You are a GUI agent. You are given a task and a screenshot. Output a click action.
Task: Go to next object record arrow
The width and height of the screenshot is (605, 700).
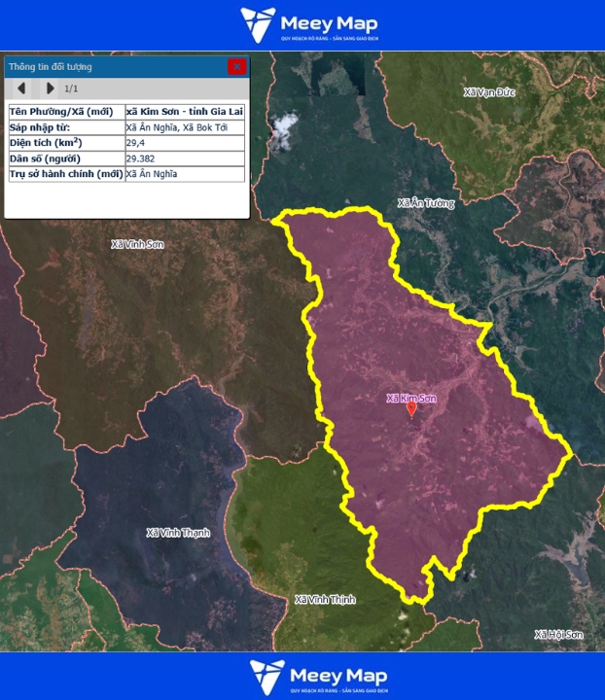[x=50, y=88]
